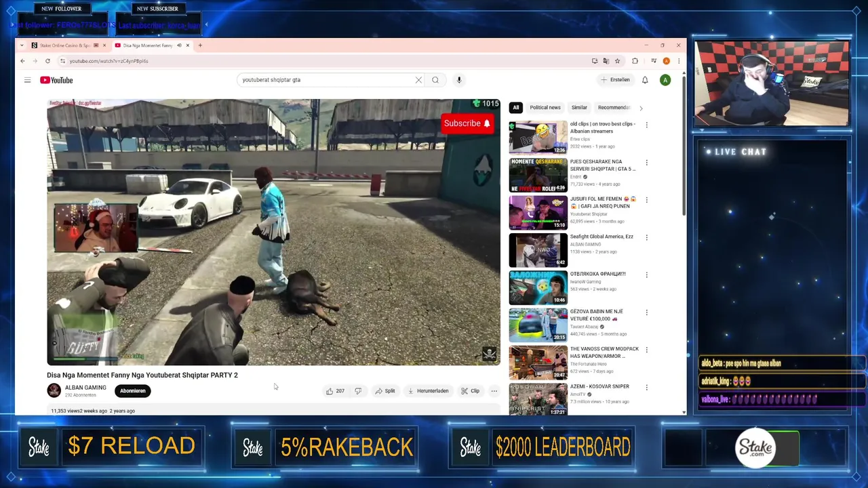Click the main video player
Image resolution: width=868 pixels, height=488 pixels.
pyautogui.click(x=274, y=232)
